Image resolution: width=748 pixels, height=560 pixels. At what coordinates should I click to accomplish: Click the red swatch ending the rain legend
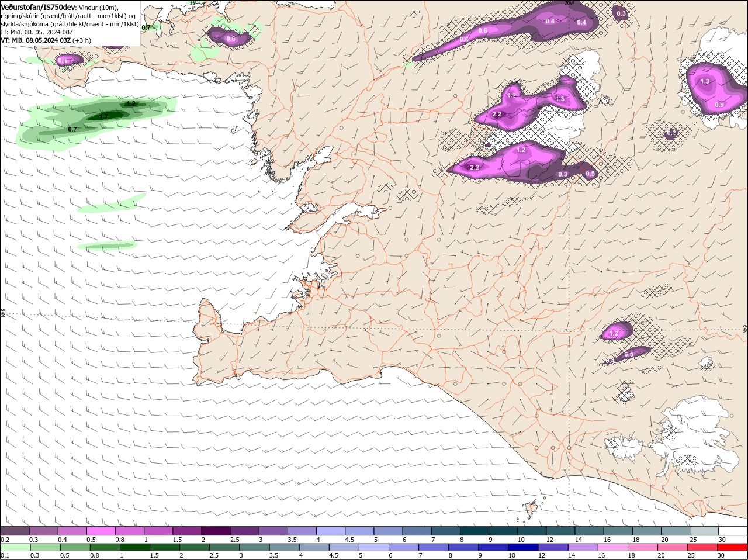tap(733, 547)
